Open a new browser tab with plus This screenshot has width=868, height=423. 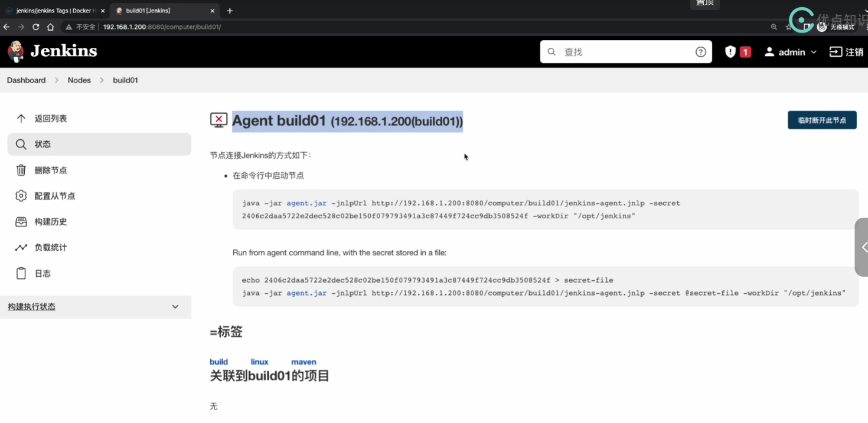[x=230, y=11]
